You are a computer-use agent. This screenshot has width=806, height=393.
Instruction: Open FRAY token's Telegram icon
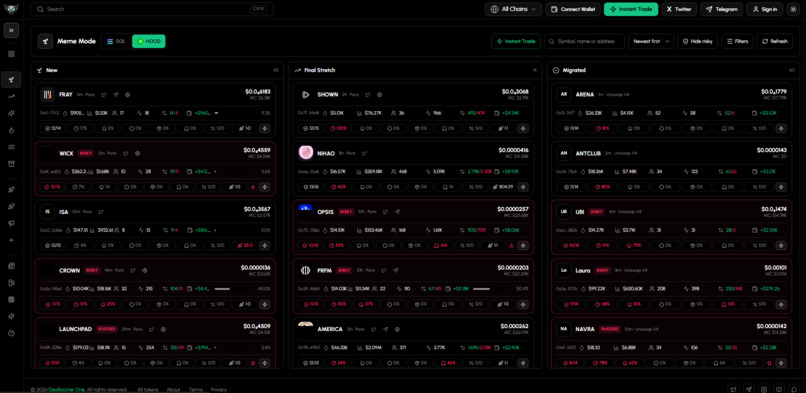pyautogui.click(x=116, y=95)
